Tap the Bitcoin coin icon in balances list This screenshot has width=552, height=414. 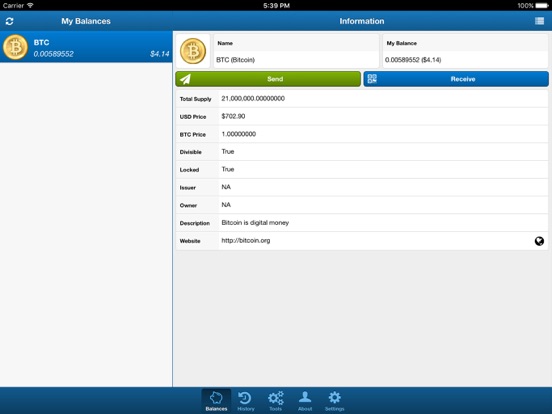pyautogui.click(x=15, y=47)
